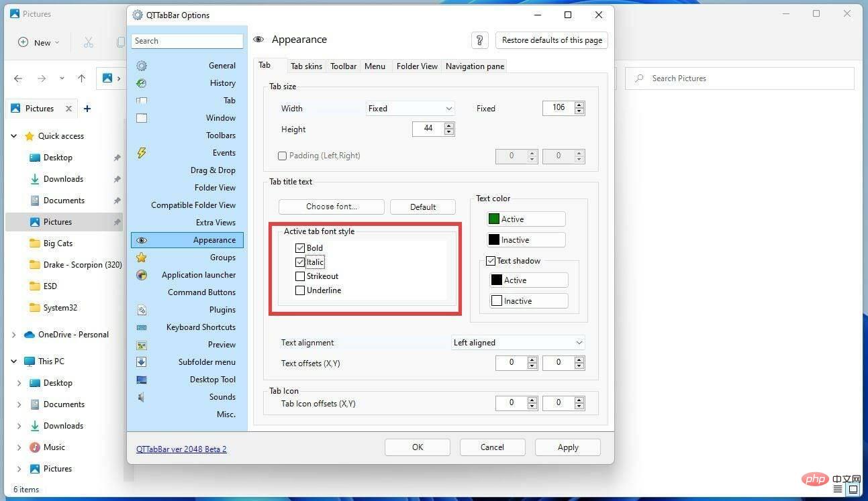Screen dimensions: 868x501
Task: Click the pin icon beside the Downloads quick access entry
Action: pos(117,179)
